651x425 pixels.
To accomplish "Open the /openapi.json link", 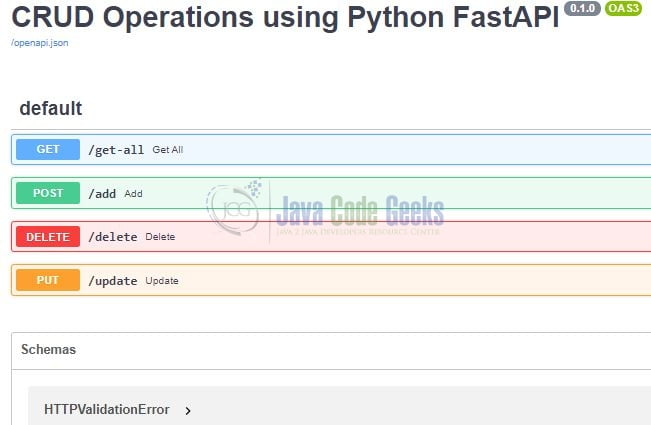I will click(40, 43).
